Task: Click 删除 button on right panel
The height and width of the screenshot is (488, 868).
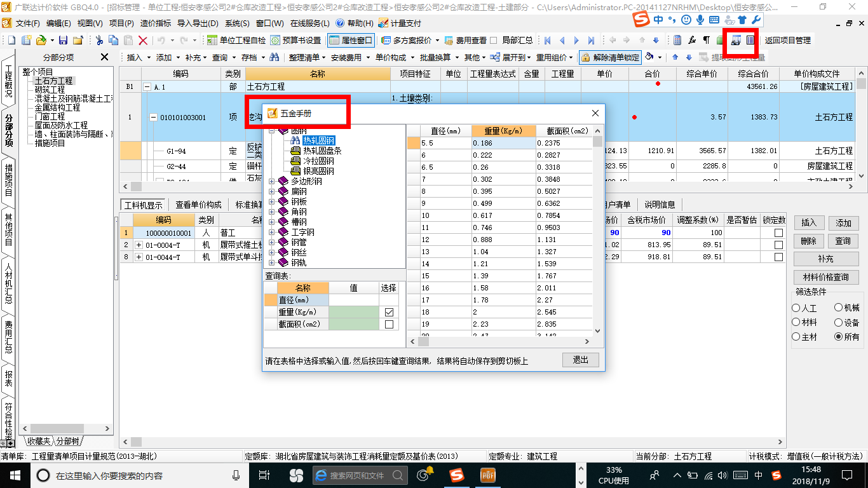Action: pyautogui.click(x=809, y=241)
